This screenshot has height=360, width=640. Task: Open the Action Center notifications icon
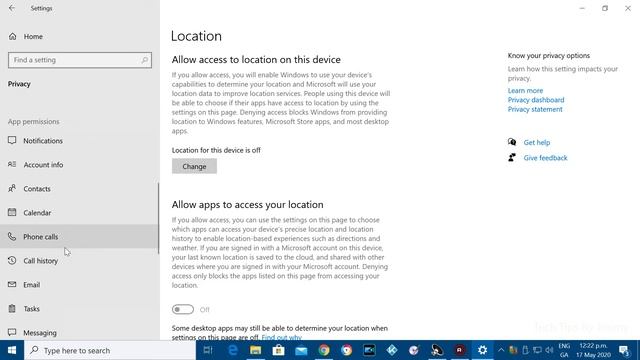[624, 350]
